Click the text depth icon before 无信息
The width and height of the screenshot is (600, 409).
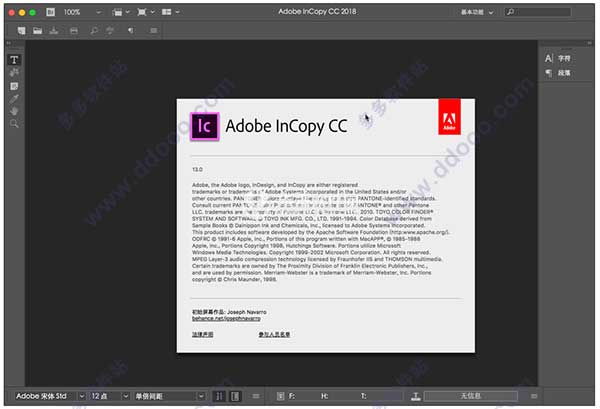coord(416,396)
